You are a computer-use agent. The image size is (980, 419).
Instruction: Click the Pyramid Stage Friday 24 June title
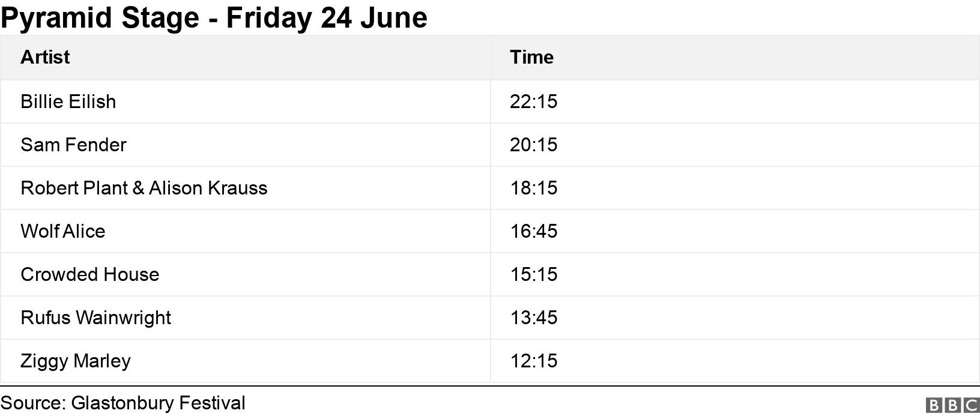tap(214, 17)
